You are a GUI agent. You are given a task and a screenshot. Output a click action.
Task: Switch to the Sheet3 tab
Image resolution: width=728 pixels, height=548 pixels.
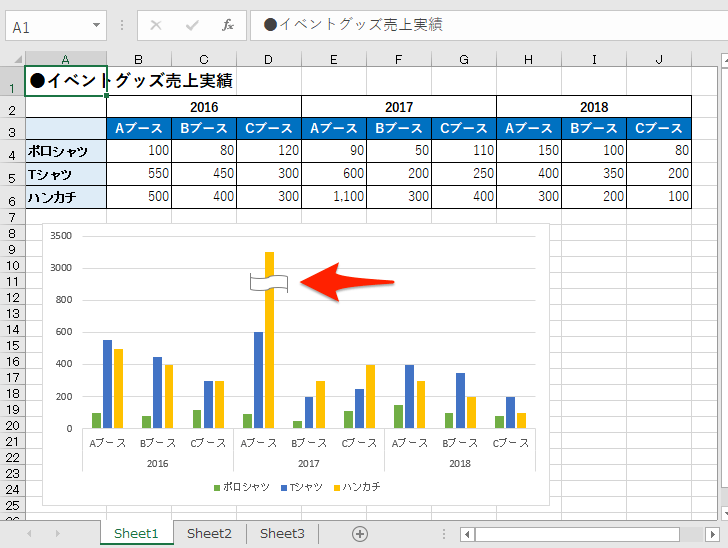tap(282, 534)
